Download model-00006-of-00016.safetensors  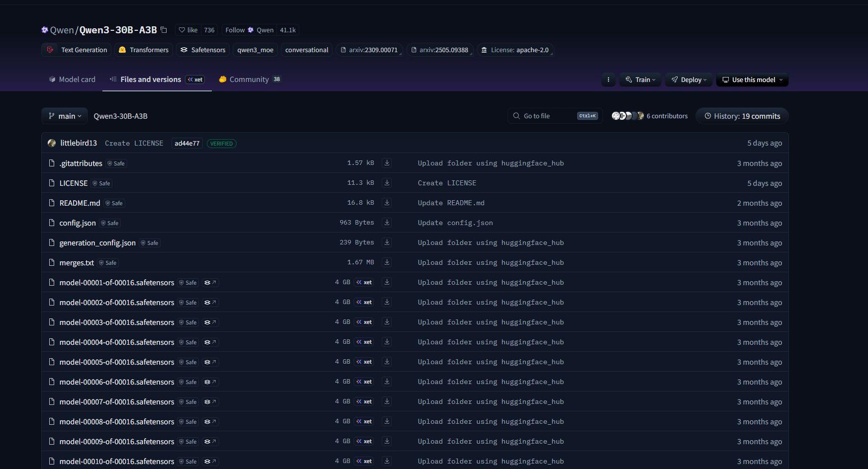[387, 382]
